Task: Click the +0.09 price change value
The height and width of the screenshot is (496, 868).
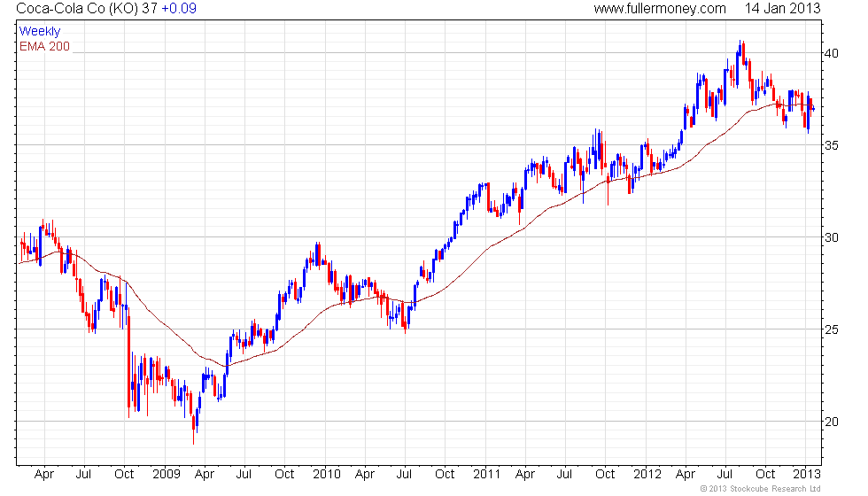Action: click(x=179, y=8)
